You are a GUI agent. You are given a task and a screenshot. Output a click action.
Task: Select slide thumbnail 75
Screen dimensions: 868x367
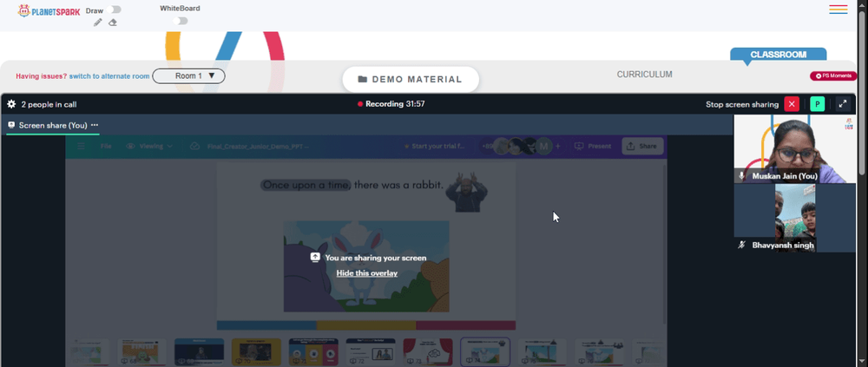pyautogui.click(x=542, y=352)
